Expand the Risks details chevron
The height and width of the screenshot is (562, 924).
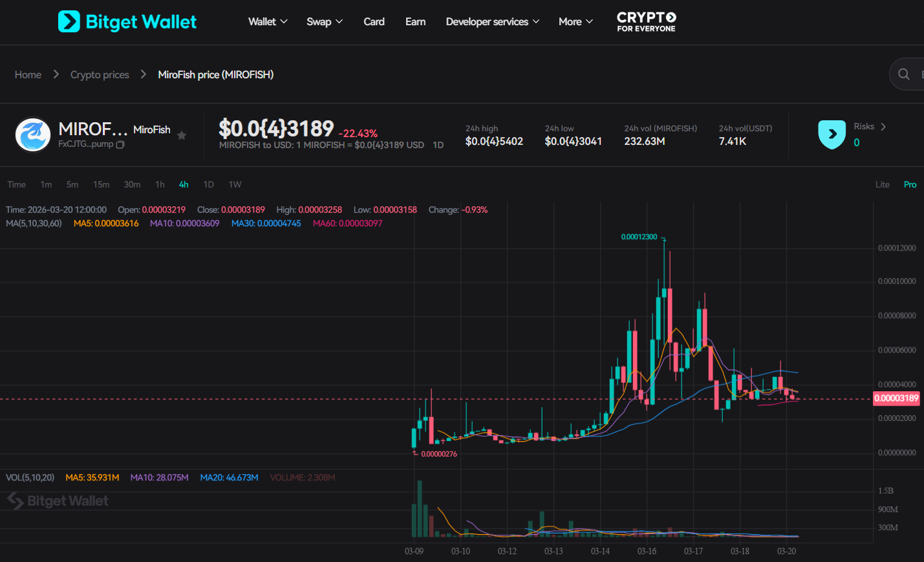tap(883, 127)
